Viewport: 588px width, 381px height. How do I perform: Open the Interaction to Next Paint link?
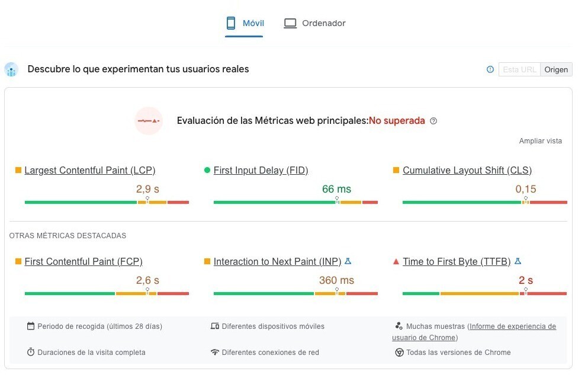pyautogui.click(x=278, y=262)
